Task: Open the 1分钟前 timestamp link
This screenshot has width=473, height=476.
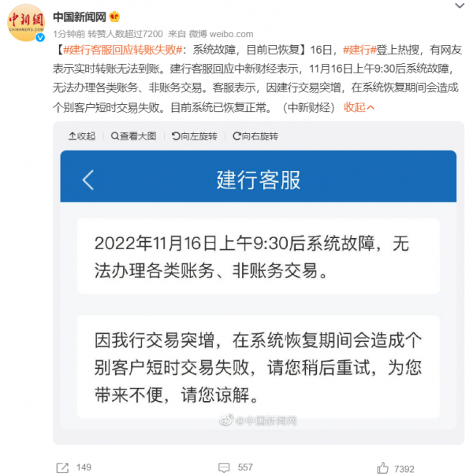Action: pos(69,34)
